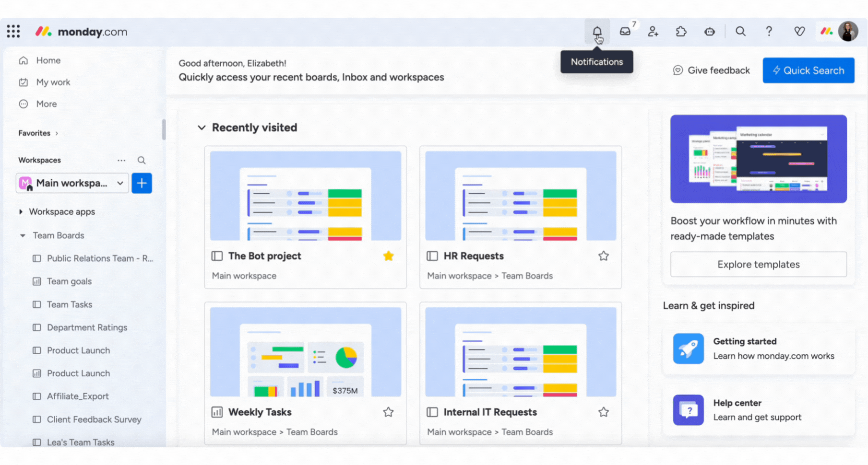Collapse the Recently visited section
The width and height of the screenshot is (868, 465).
[202, 128]
